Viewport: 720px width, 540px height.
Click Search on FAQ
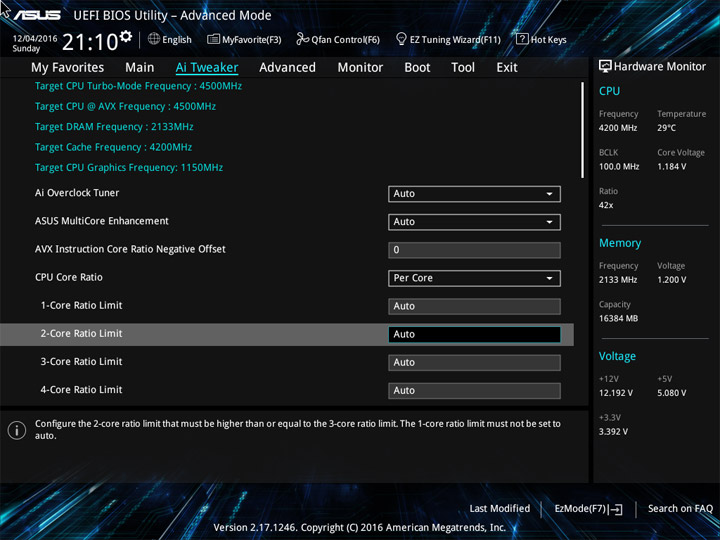pyautogui.click(x=680, y=509)
